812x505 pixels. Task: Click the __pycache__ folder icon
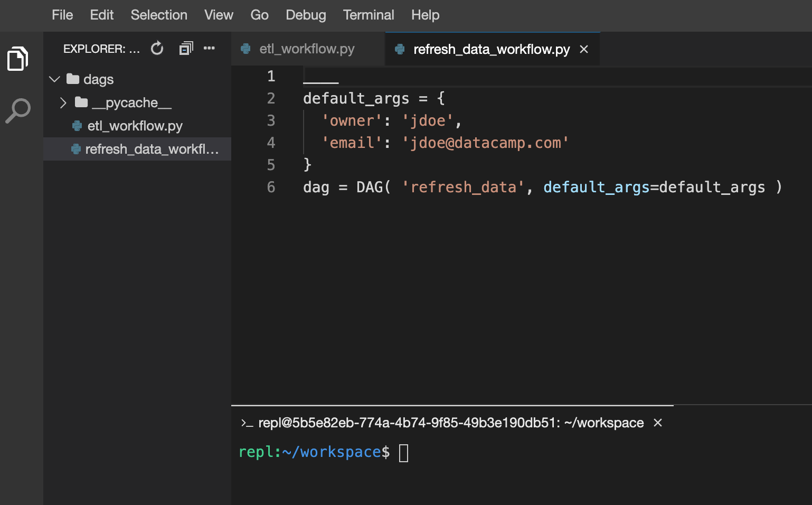81,102
